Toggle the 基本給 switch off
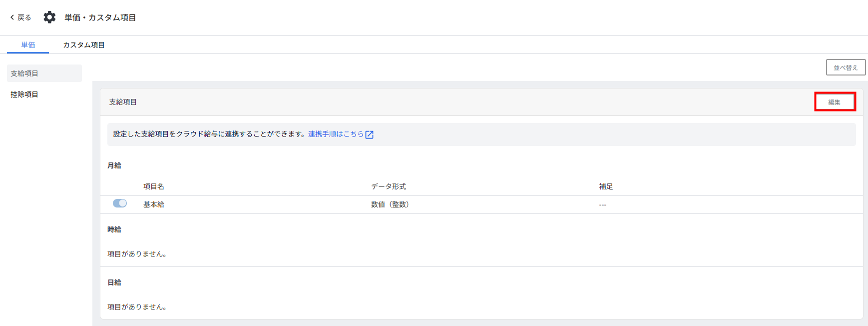868x326 pixels. 120,203
